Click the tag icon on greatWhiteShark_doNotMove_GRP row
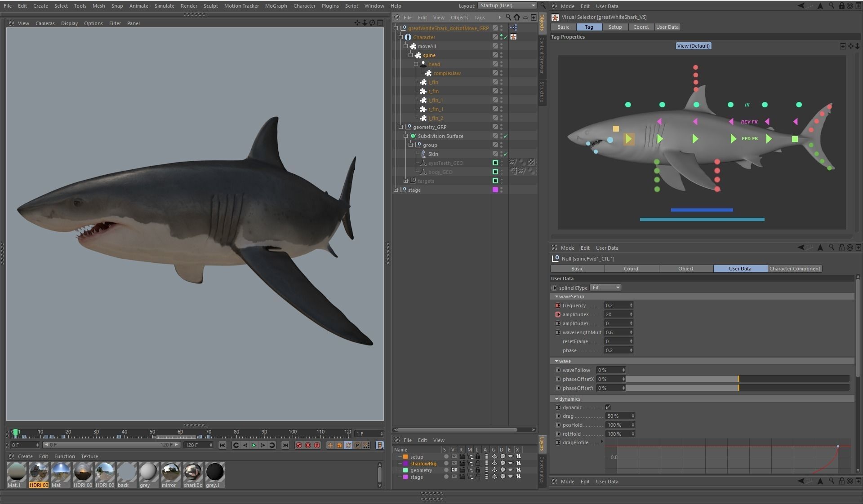This screenshot has width=863, height=504. [513, 28]
